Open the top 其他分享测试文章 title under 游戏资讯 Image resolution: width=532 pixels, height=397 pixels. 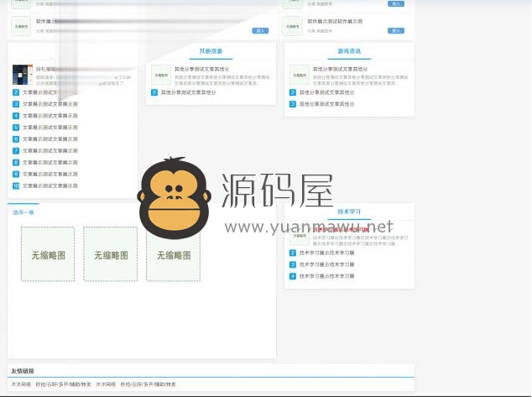click(340, 69)
